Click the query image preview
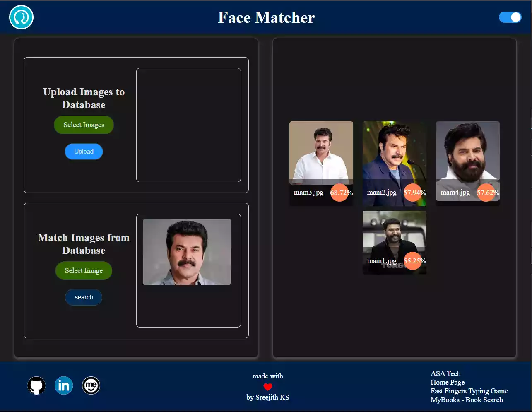The image size is (532, 412). coord(187,252)
